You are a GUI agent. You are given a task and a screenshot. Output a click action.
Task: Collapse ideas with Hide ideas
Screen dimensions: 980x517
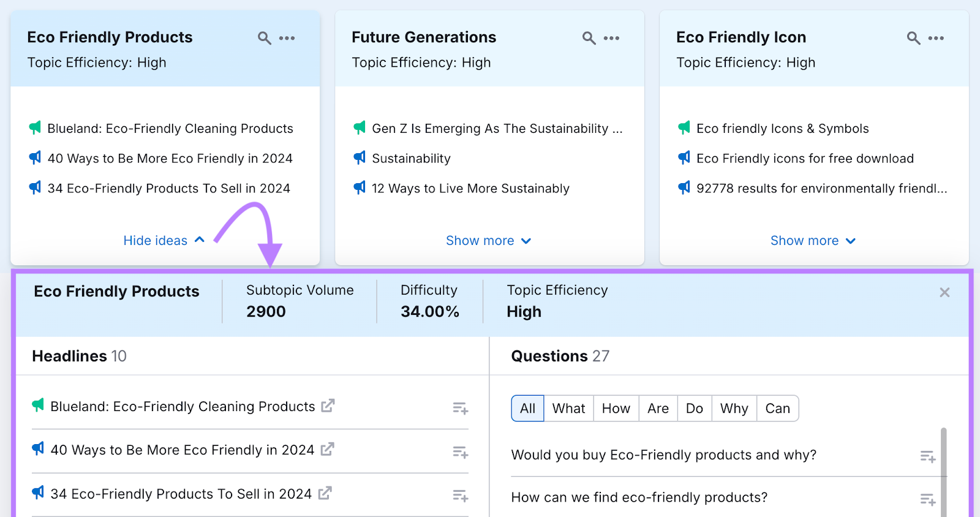[164, 241]
